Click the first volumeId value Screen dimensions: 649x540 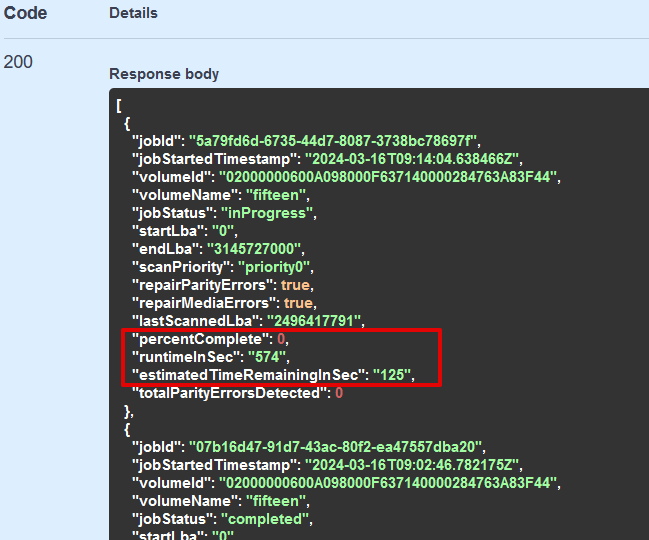click(388, 177)
